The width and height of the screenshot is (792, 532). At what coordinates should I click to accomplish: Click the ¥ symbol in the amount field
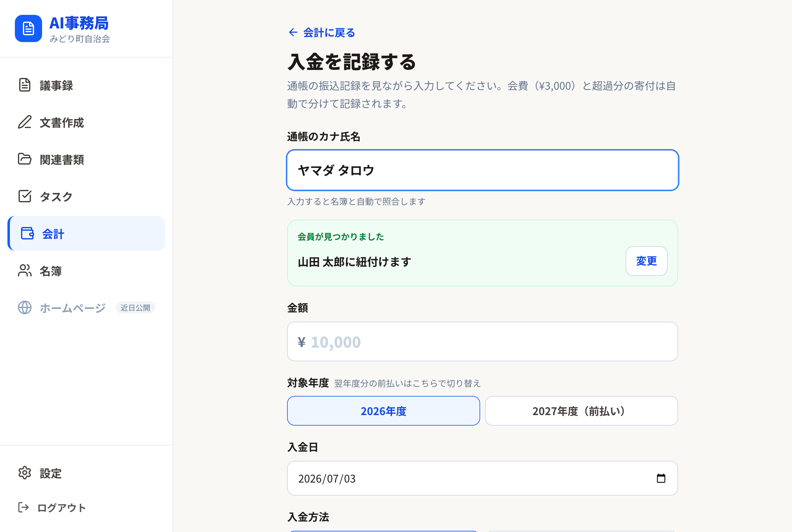pos(301,342)
